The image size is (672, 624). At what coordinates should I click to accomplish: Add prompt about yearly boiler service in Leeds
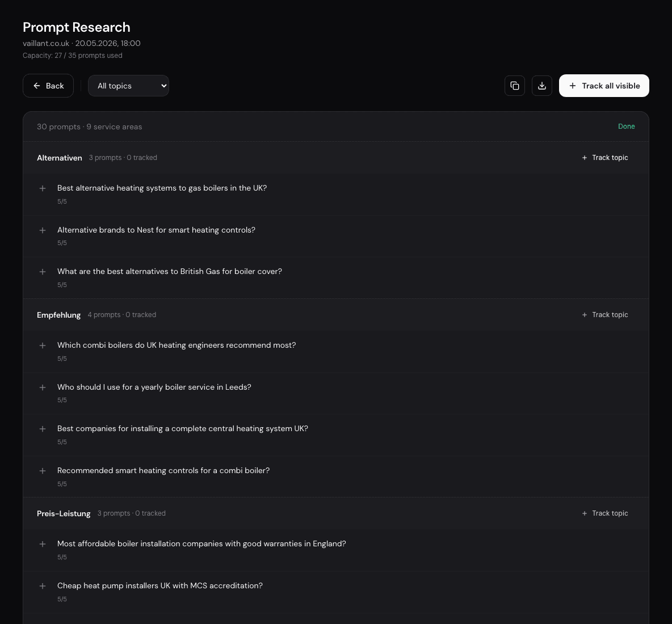[43, 387]
